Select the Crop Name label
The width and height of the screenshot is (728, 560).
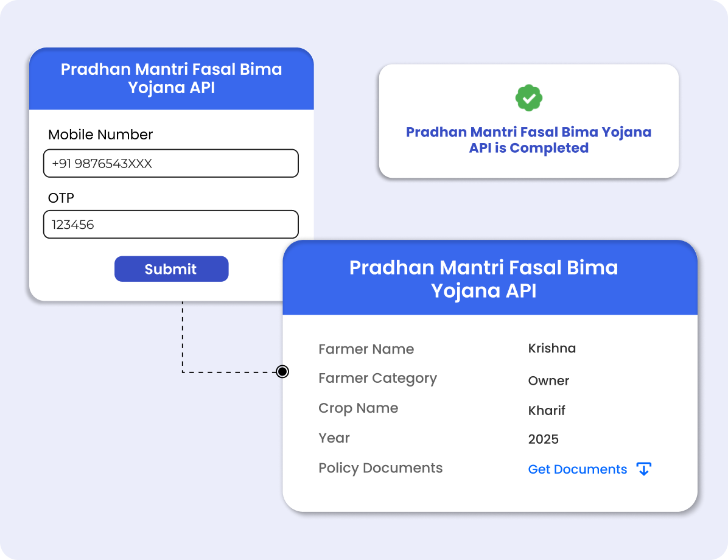tap(358, 408)
